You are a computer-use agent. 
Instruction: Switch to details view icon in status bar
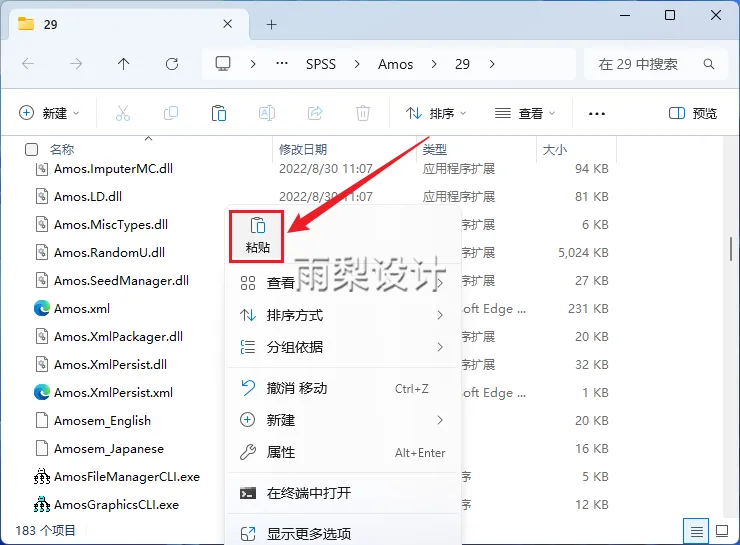click(696, 532)
